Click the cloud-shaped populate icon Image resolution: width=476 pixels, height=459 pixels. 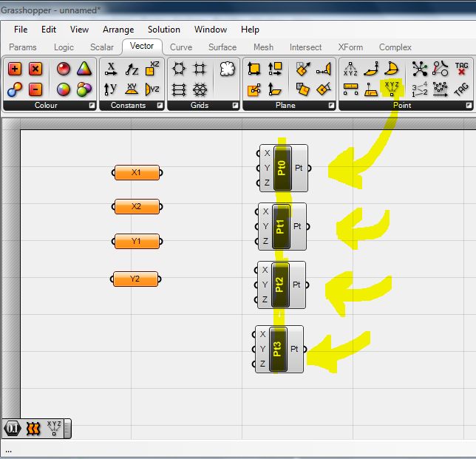pos(227,69)
